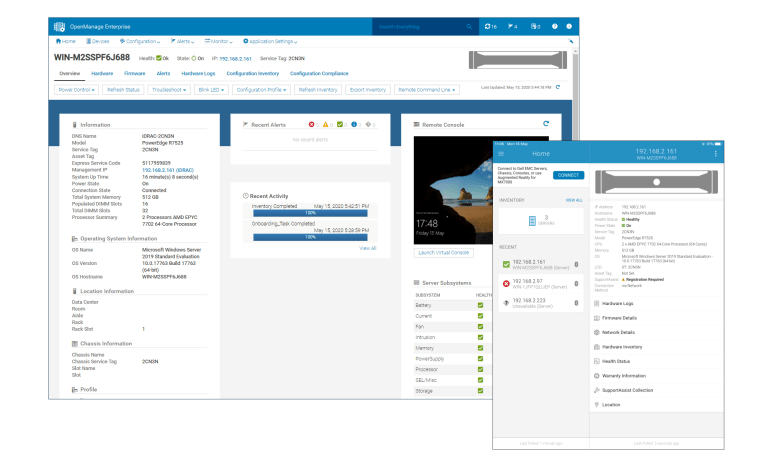Click the Refresh Inventory button

(x=318, y=90)
